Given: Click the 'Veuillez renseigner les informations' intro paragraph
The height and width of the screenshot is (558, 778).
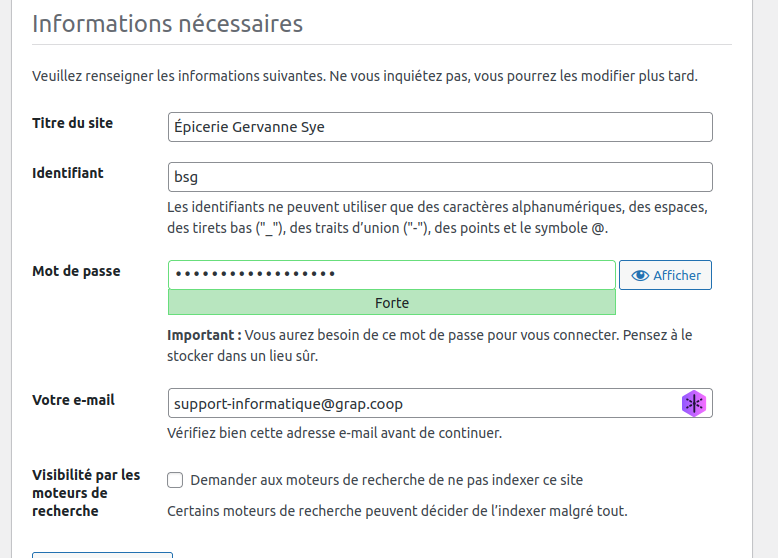Looking at the screenshot, I should click(x=365, y=76).
